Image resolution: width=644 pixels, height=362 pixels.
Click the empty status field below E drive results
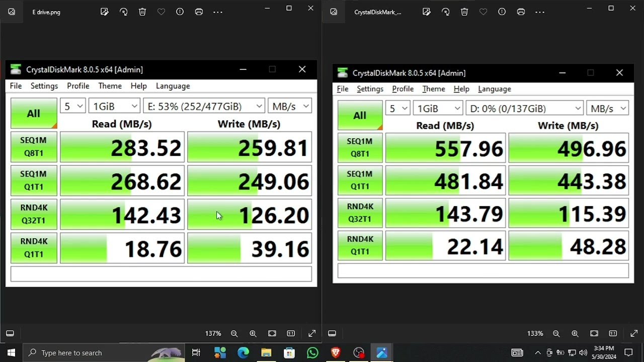coord(161,274)
